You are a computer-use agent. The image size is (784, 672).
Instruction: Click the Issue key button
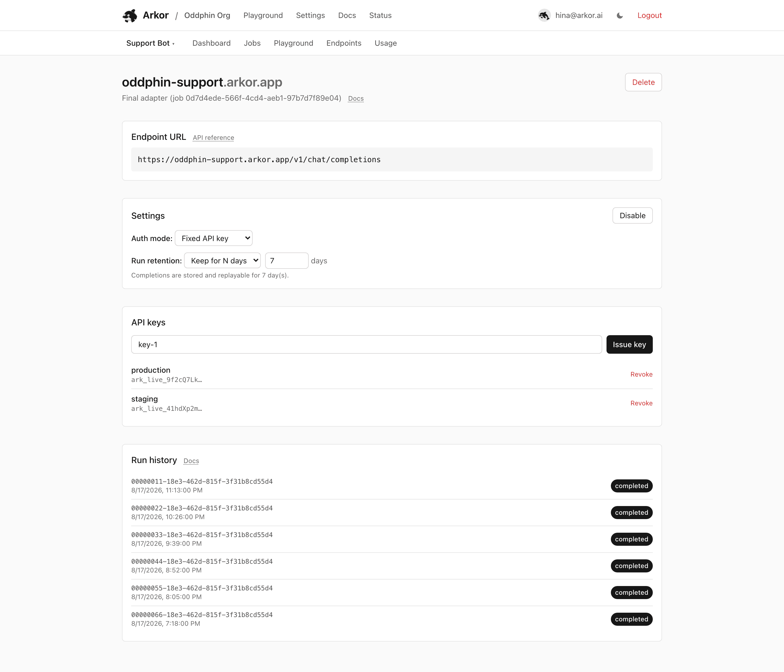click(629, 344)
